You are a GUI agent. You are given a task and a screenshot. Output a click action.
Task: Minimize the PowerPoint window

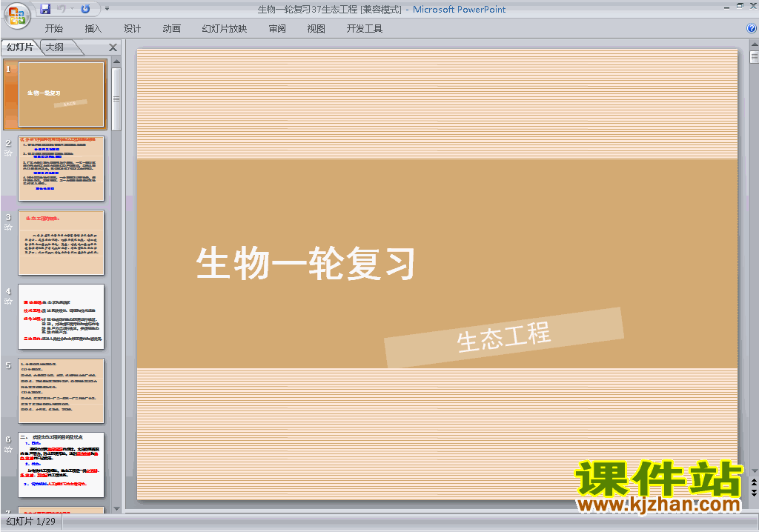(726, 7)
